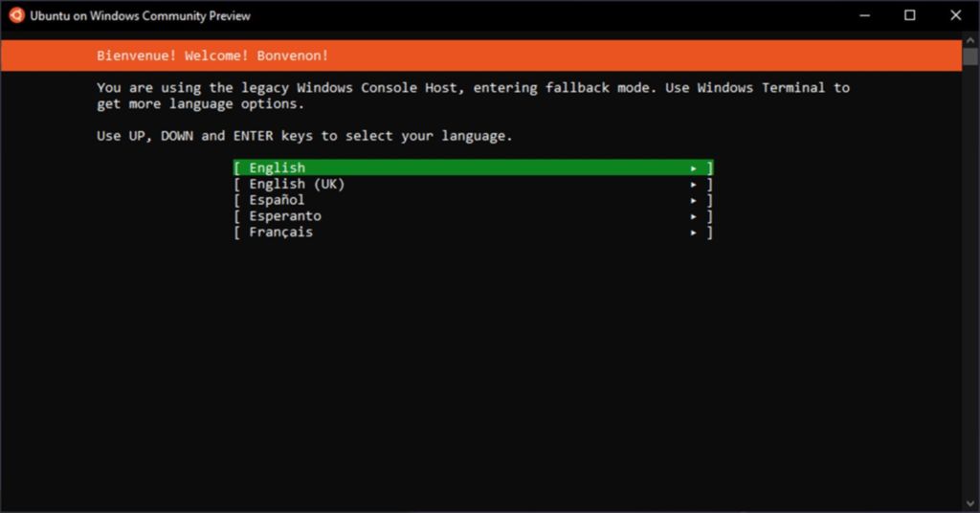980x513 pixels.
Task: Click the arrow at the end of Français
Action: pyautogui.click(x=694, y=233)
